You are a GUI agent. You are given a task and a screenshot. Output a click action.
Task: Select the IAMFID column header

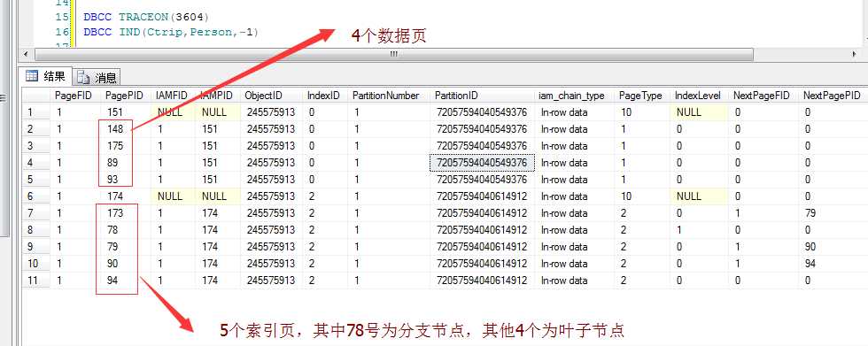[173, 96]
